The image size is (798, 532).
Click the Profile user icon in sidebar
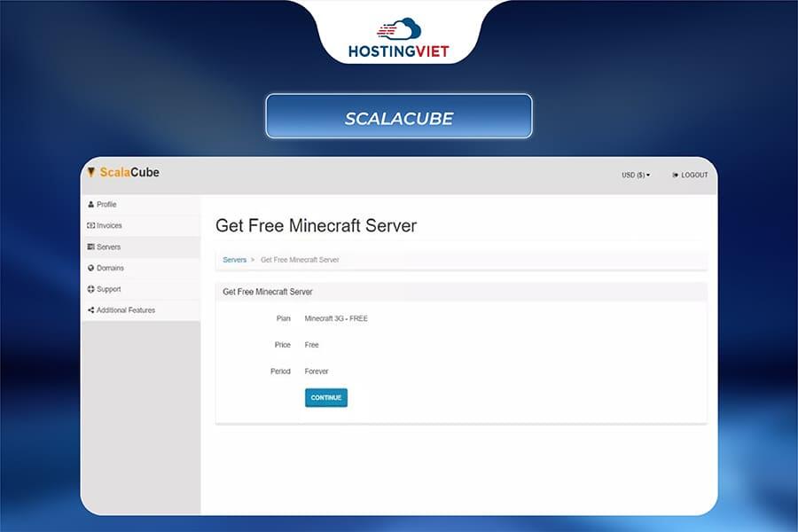90,205
